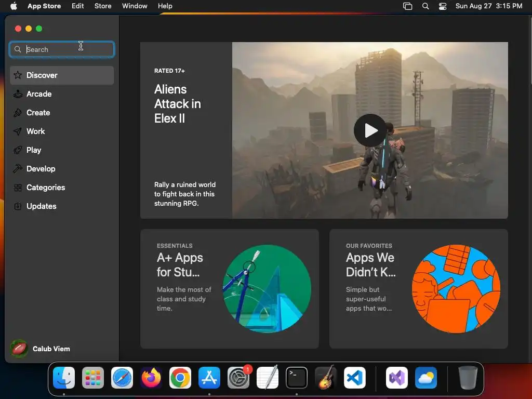Open the App Store menu
The height and width of the screenshot is (399, 532).
click(x=44, y=6)
